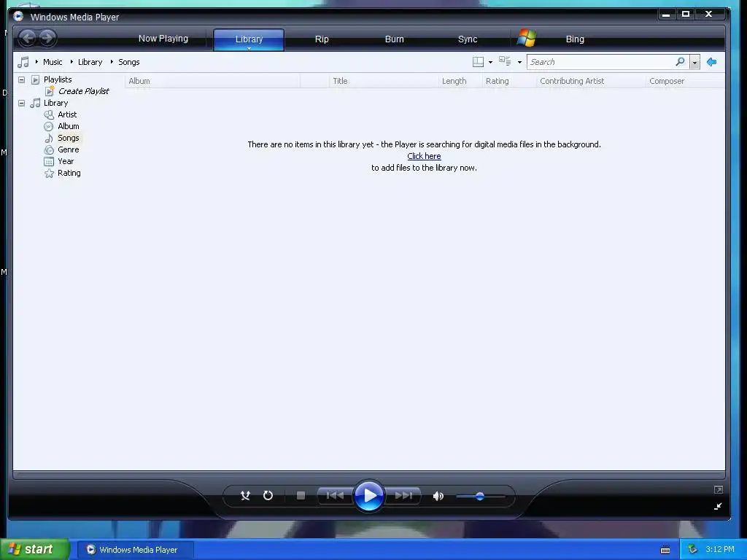
Task: Click Create Playlist in the tree
Action: (83, 91)
